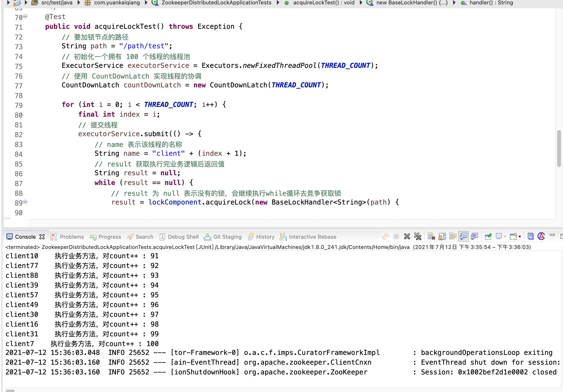Select com.yuankaiqiang package in breadcrumb
563x392 pixels.
[x=117, y=3]
